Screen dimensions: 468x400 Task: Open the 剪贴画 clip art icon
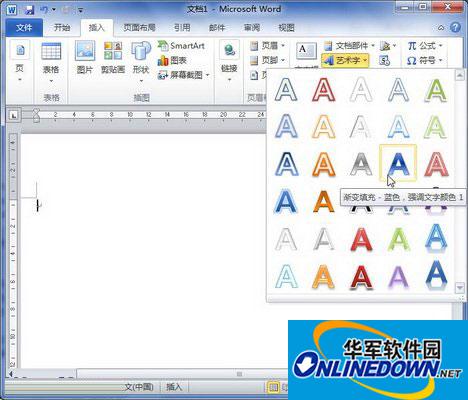click(x=113, y=51)
